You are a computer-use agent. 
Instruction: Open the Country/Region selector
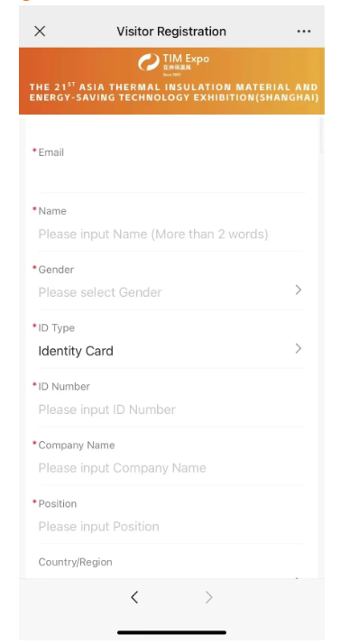point(171,570)
